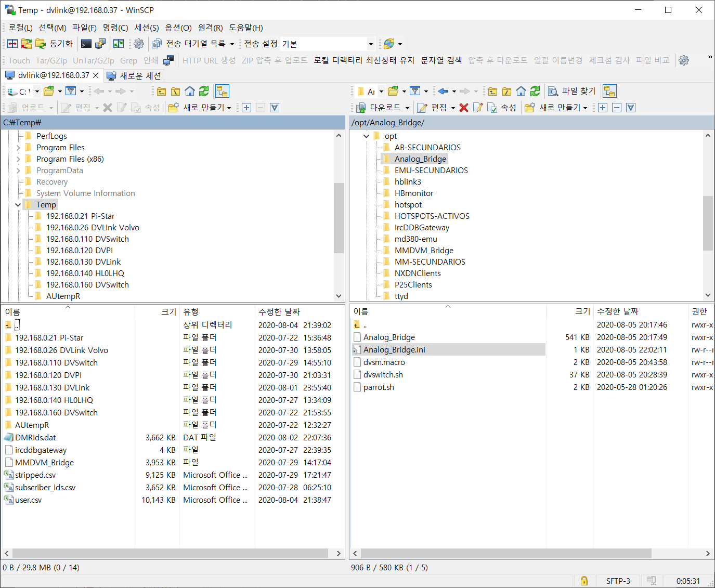Open the 로컬(L) menu
Screen dimensions: 715x588
(20, 28)
